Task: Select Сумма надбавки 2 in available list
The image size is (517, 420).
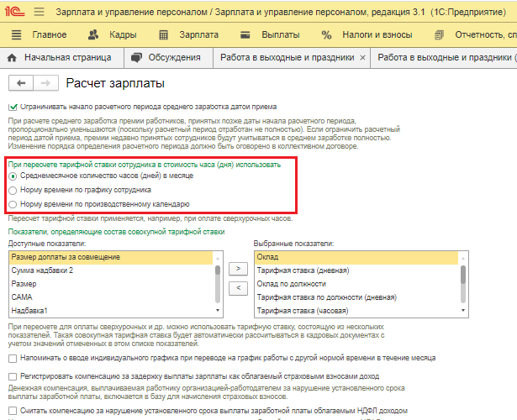Action: coord(112,270)
